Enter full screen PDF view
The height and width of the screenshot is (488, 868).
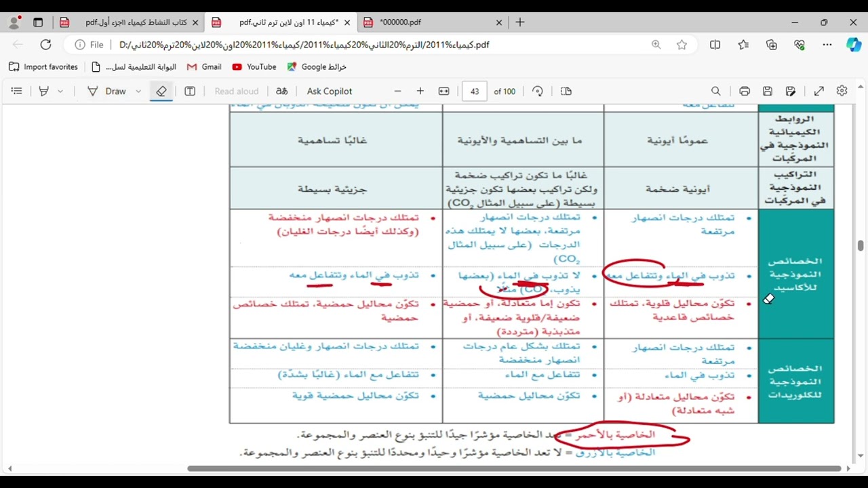[x=819, y=91]
